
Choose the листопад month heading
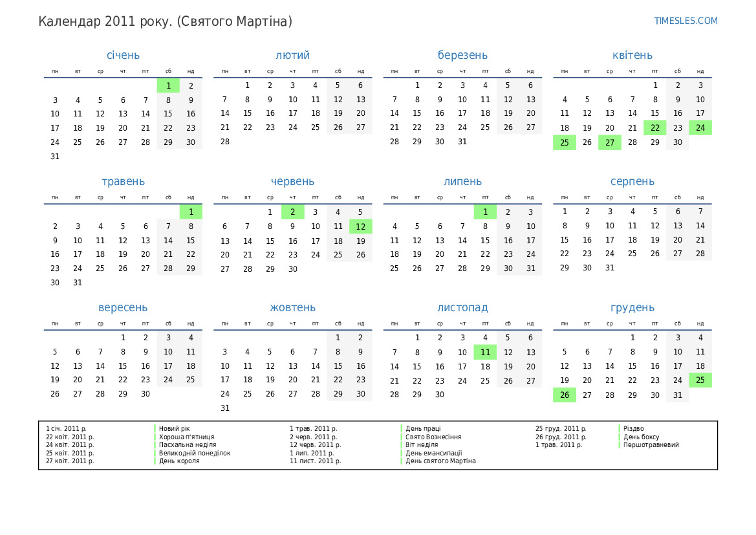[x=462, y=307]
